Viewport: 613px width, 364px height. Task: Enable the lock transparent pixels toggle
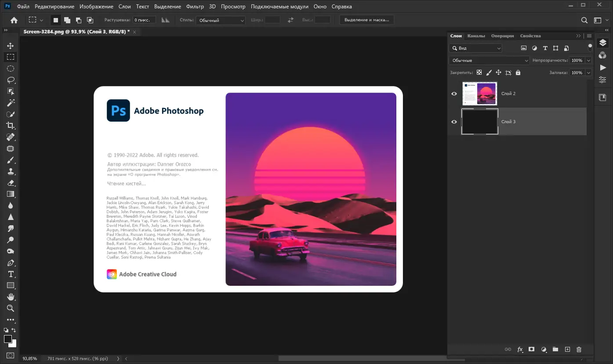[479, 72]
